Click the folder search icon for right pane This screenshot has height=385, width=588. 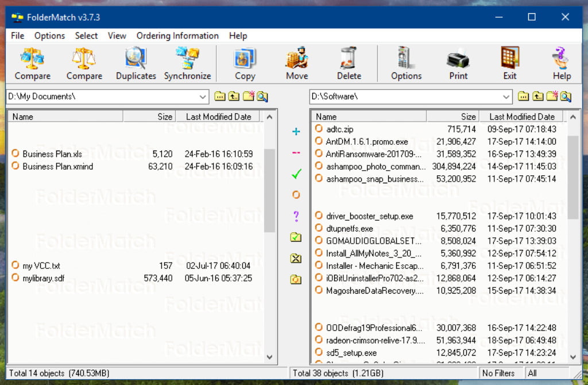tap(566, 97)
